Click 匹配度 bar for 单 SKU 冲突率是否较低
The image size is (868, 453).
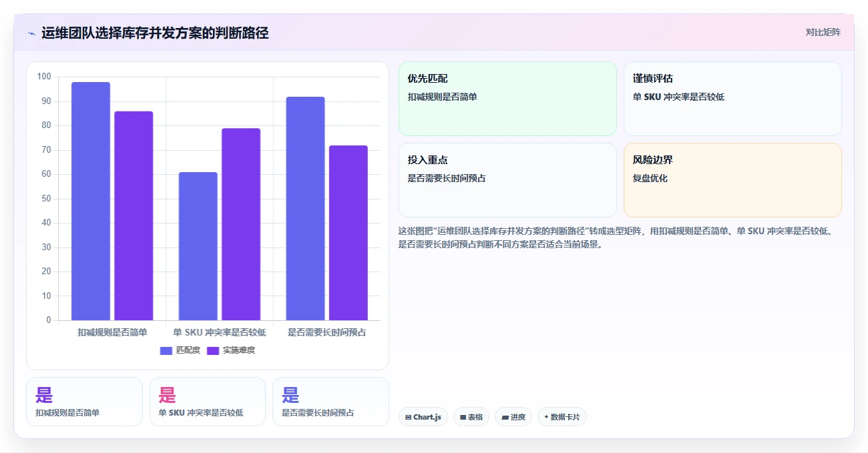click(x=198, y=246)
